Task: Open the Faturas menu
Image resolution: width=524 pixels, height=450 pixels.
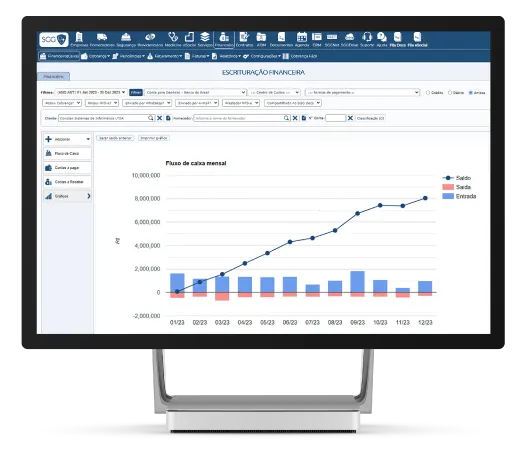Action: pos(197,56)
